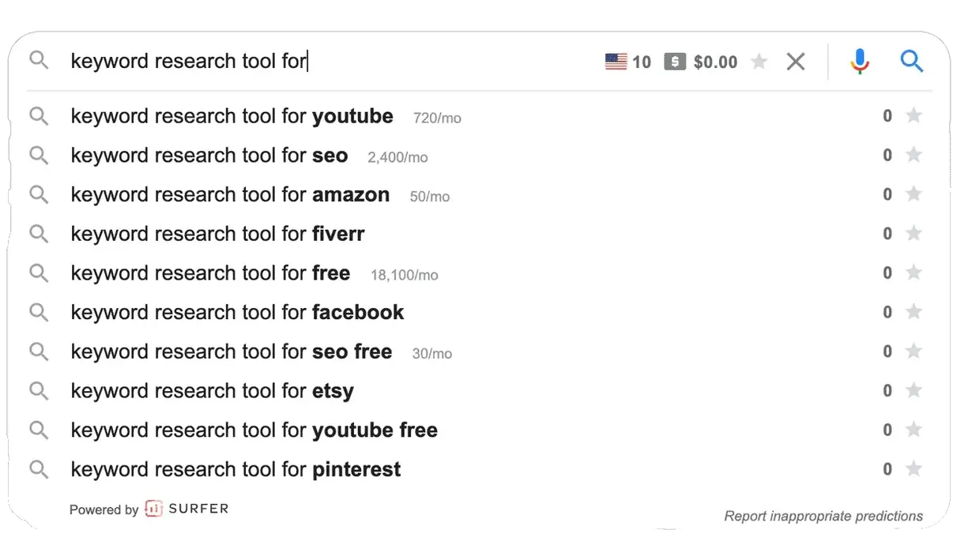Pick the 'for facebook' suggestion
Viewport: 961px width, 560px height.
point(237,313)
